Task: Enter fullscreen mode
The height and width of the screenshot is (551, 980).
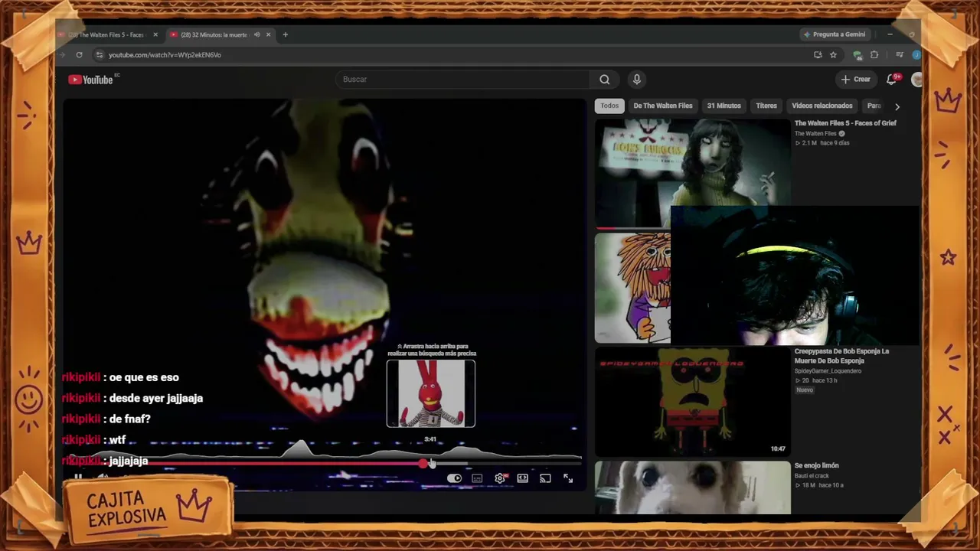Action: pyautogui.click(x=568, y=478)
